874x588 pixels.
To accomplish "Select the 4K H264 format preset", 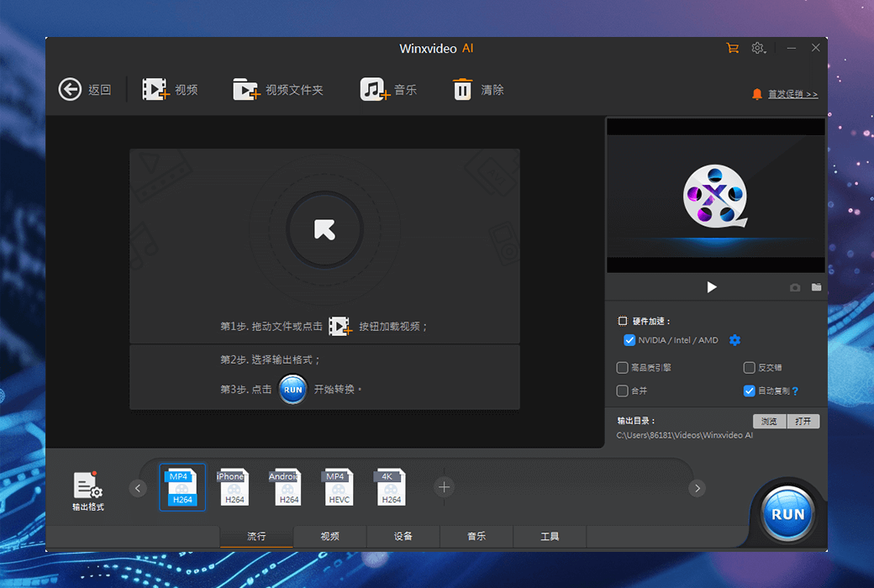I will (x=390, y=487).
